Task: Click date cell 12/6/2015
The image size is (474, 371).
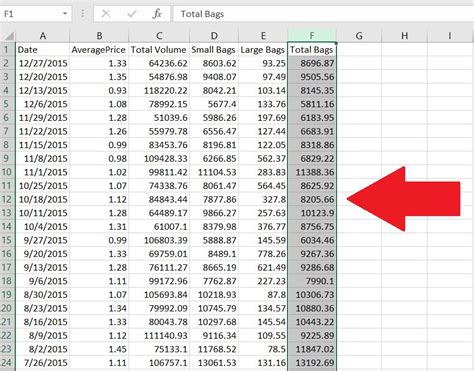Action: [43, 104]
